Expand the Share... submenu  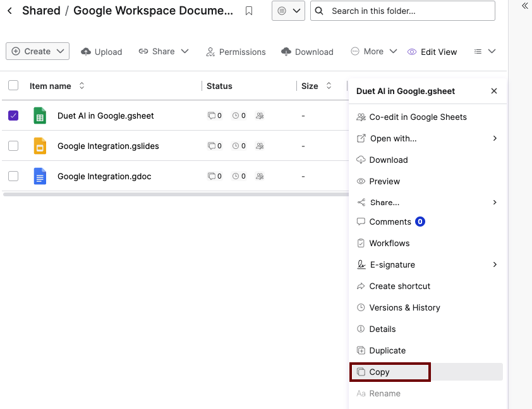point(428,203)
